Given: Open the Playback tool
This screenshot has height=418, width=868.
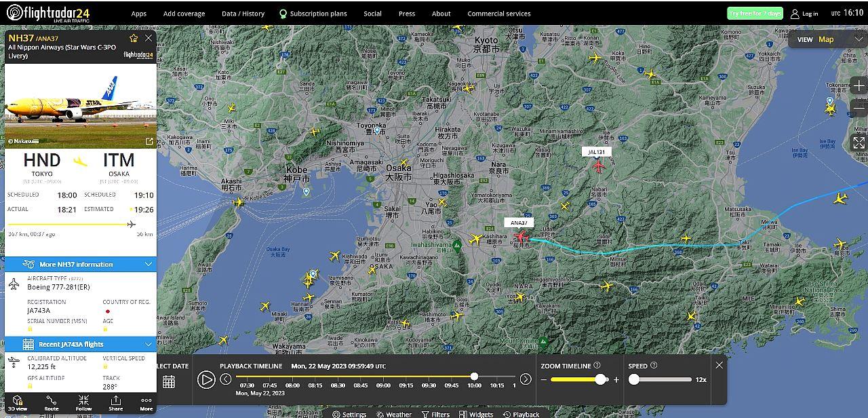Looking at the screenshot, I should coord(521,414).
